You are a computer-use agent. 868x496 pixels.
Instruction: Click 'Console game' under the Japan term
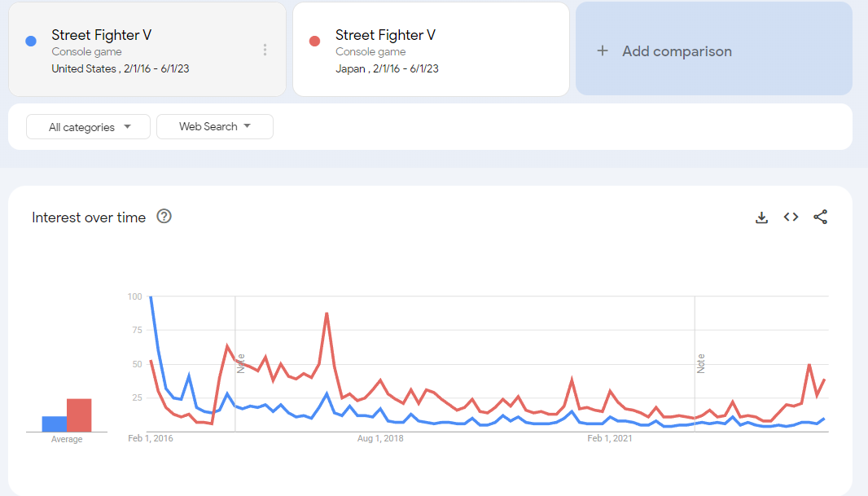coord(370,51)
